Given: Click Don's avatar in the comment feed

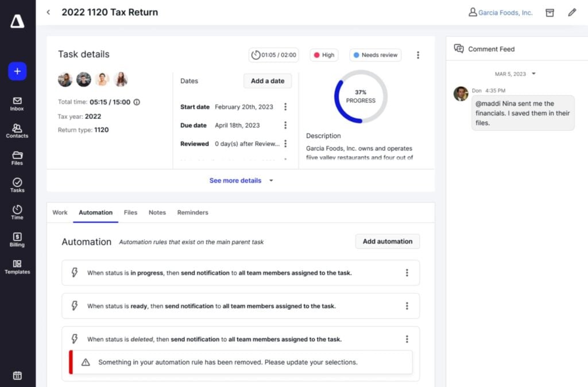Looking at the screenshot, I should pos(461,94).
